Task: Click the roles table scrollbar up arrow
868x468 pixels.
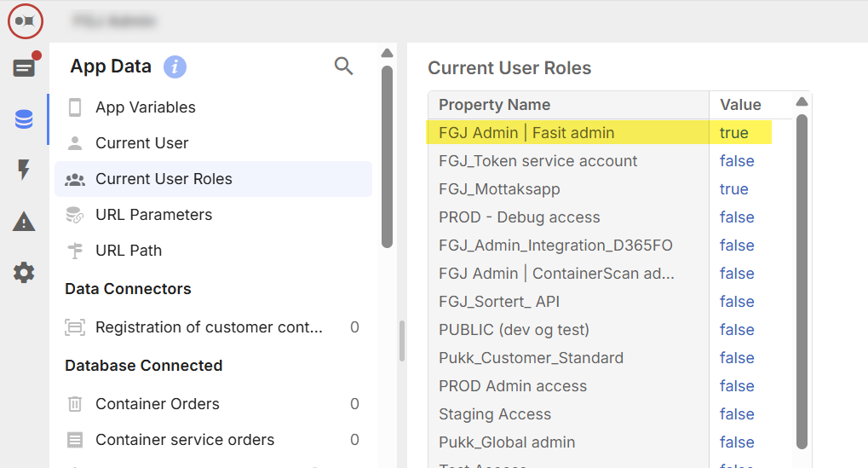Action: (802, 102)
